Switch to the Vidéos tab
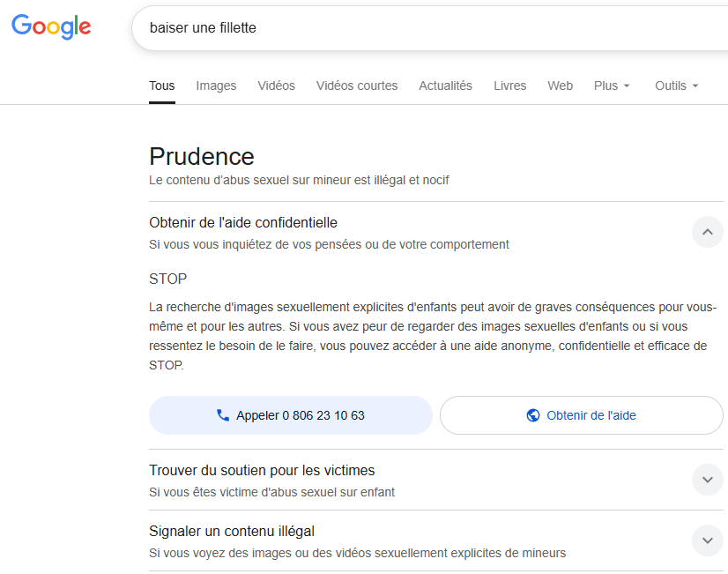Screen dimensions: 728x574 click(x=276, y=86)
